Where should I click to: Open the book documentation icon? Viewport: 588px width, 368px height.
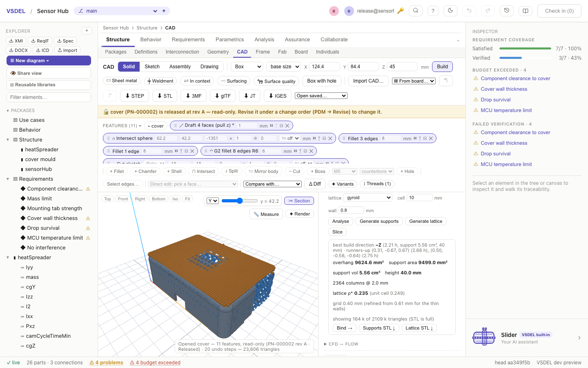(526, 11)
